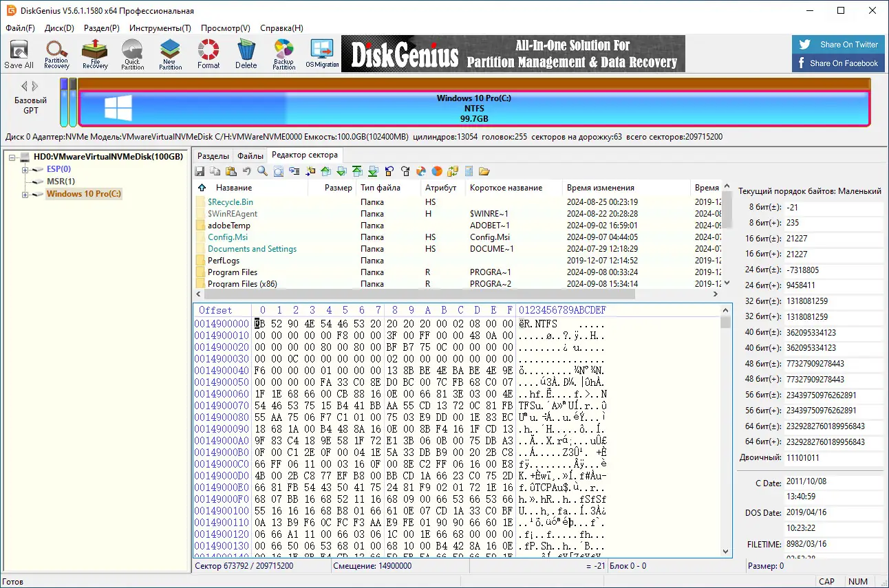Image resolution: width=889 pixels, height=588 pixels.
Task: Click the Delete trash bin icon
Action: click(246, 54)
